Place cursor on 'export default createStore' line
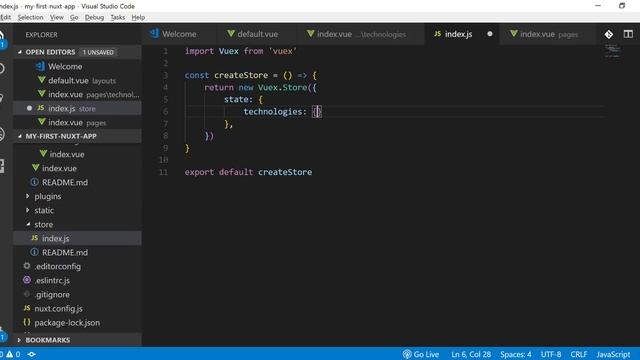The height and width of the screenshot is (360, 640). pos(248,172)
